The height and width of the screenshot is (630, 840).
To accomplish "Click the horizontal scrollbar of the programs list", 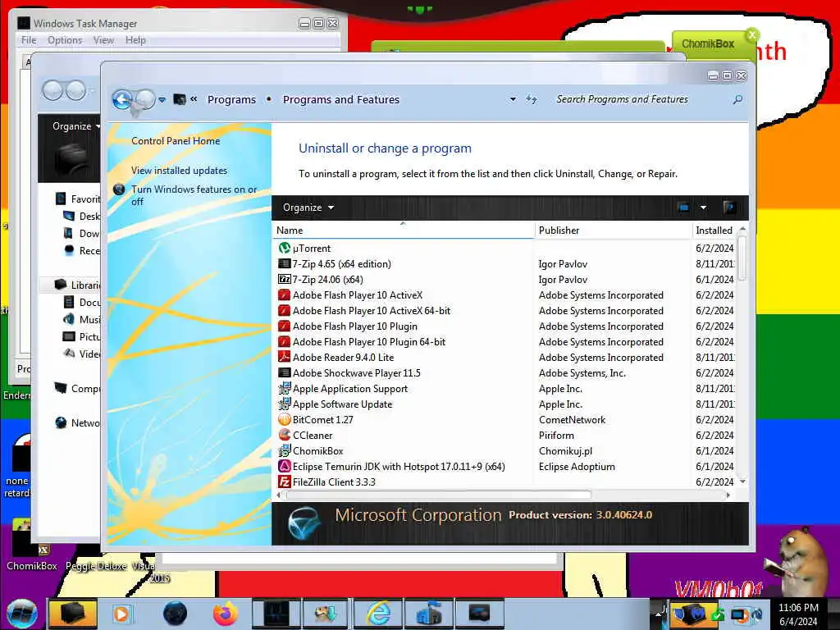I will click(x=438, y=495).
